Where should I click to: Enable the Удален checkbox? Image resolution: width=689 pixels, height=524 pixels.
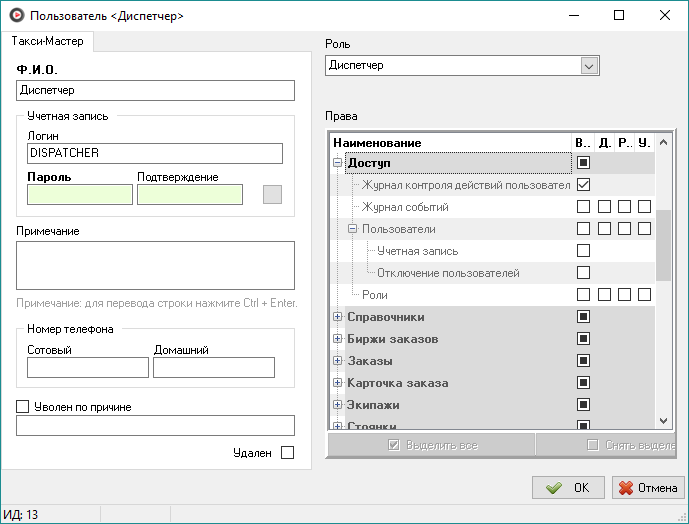(288, 453)
